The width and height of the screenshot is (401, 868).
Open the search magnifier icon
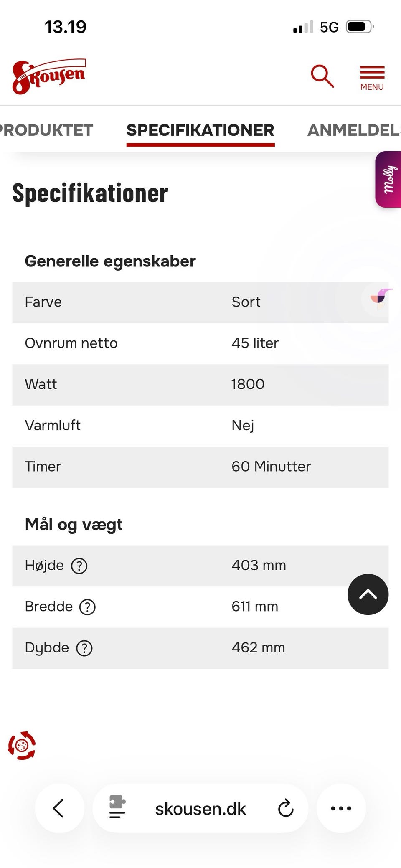coord(322,76)
